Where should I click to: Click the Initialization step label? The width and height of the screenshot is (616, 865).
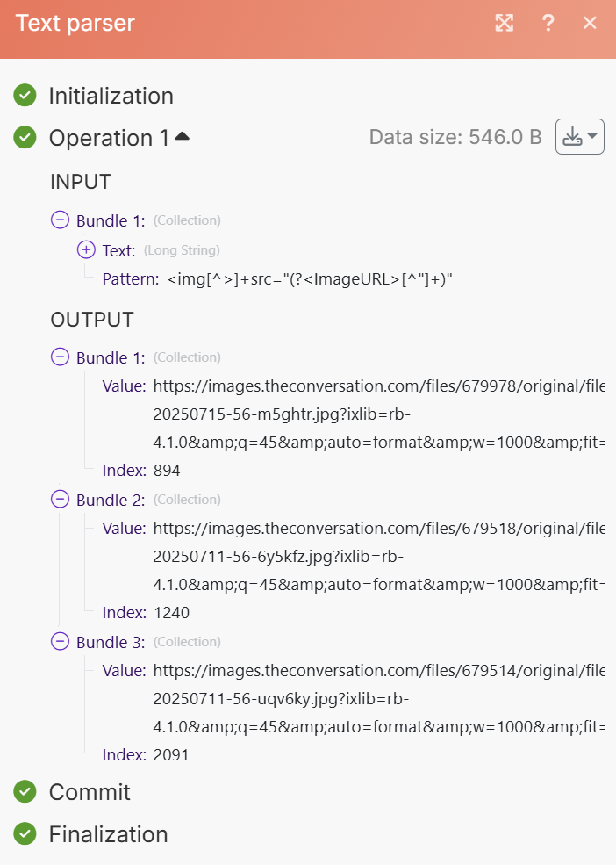coord(111,96)
